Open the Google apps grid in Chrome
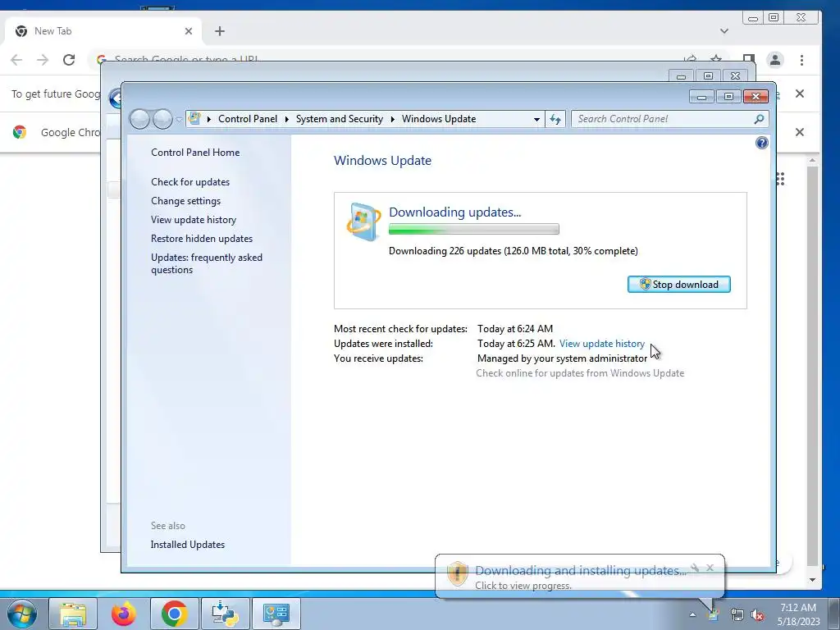This screenshot has width=840, height=630. pyautogui.click(x=781, y=179)
